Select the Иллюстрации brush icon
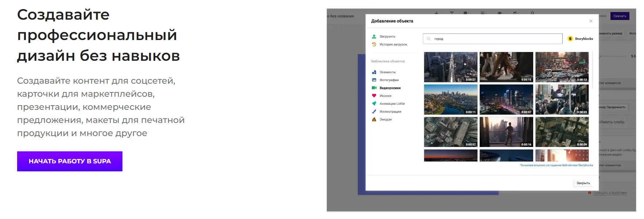The width and height of the screenshot is (644, 219). (374, 112)
